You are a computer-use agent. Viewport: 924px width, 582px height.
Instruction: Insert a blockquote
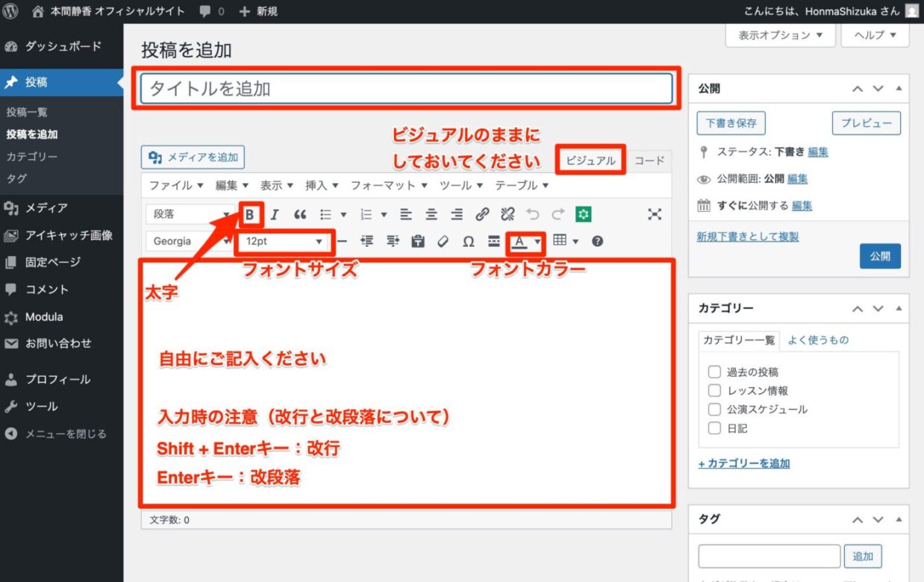pyautogui.click(x=300, y=215)
